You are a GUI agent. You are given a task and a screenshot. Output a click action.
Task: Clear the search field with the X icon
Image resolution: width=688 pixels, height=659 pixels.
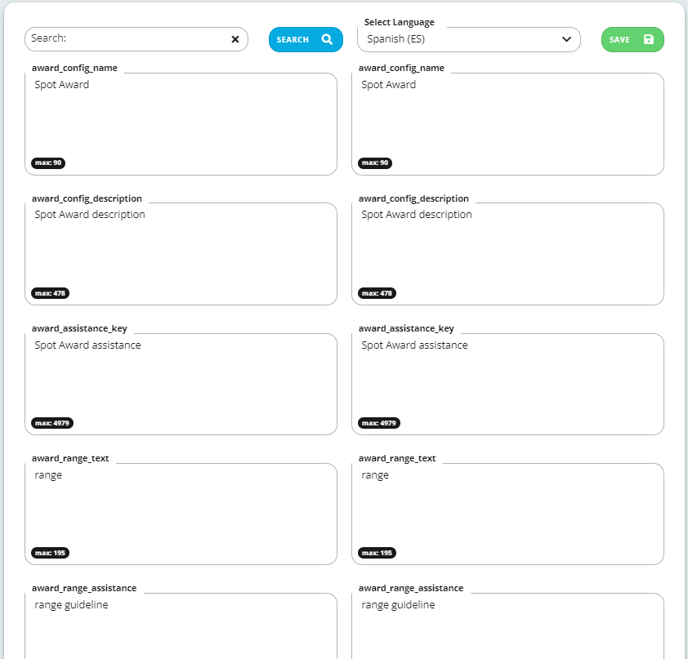235,39
